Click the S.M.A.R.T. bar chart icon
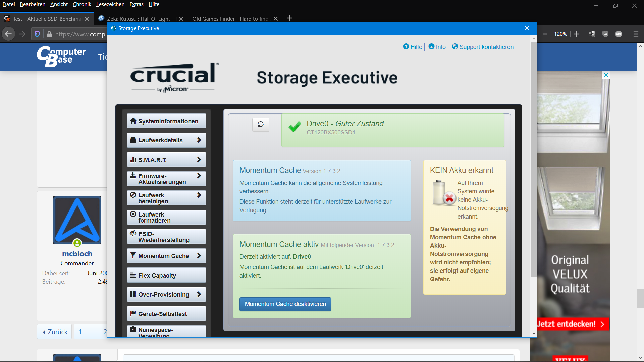This screenshot has width=644, height=362. click(133, 160)
